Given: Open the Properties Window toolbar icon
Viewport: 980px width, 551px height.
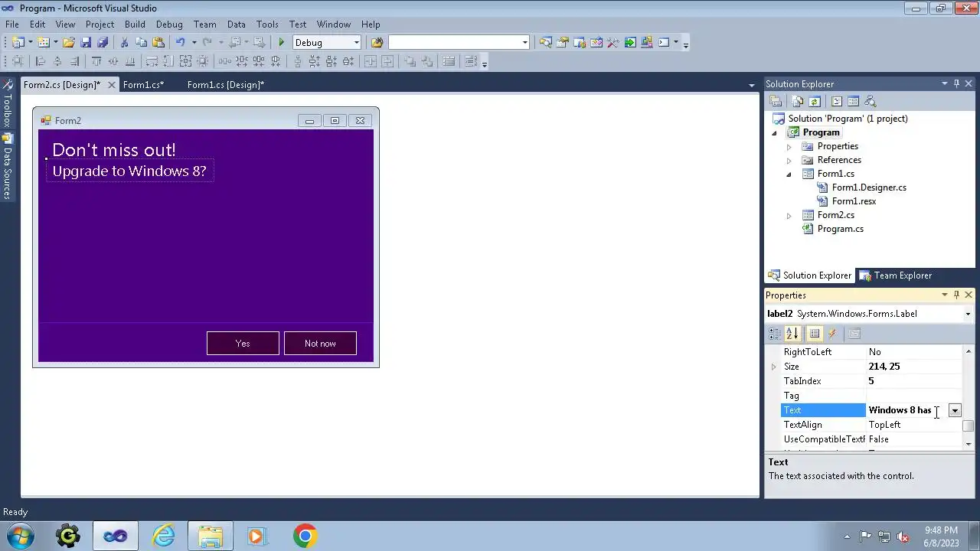Looking at the screenshot, I should 563,43.
